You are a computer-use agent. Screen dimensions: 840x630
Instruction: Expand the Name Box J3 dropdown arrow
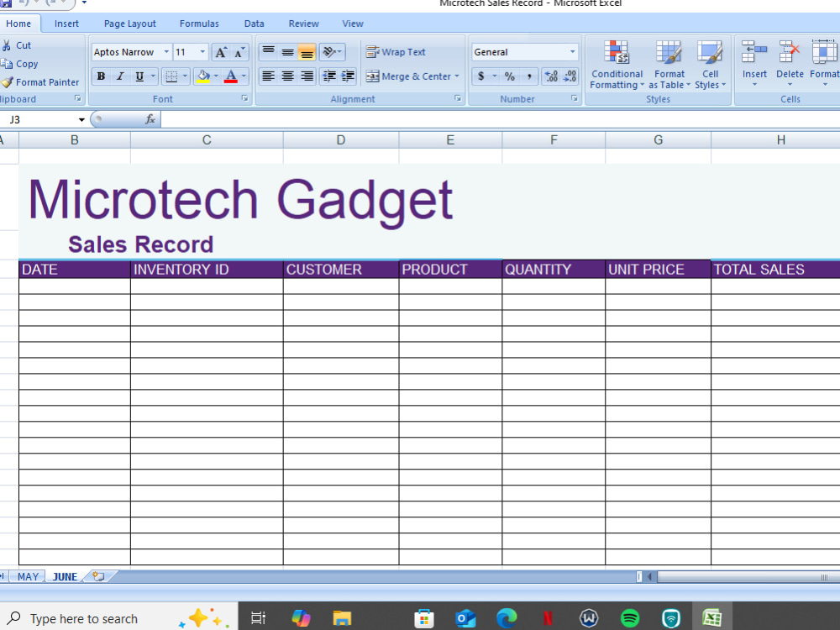pyautogui.click(x=81, y=119)
